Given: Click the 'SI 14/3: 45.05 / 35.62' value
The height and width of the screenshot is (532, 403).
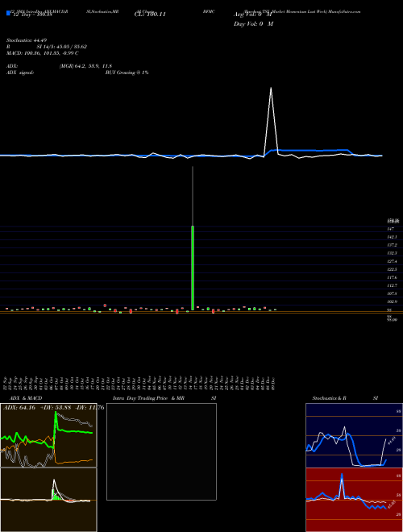Looking at the screenshot, I should [61, 47].
